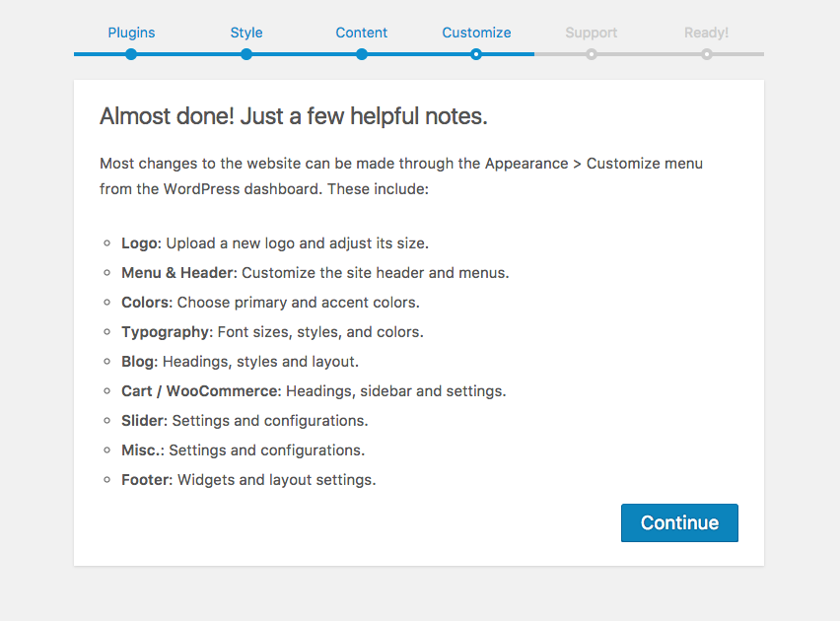Select the Content step label
This screenshot has height=621, width=840.
[361, 33]
